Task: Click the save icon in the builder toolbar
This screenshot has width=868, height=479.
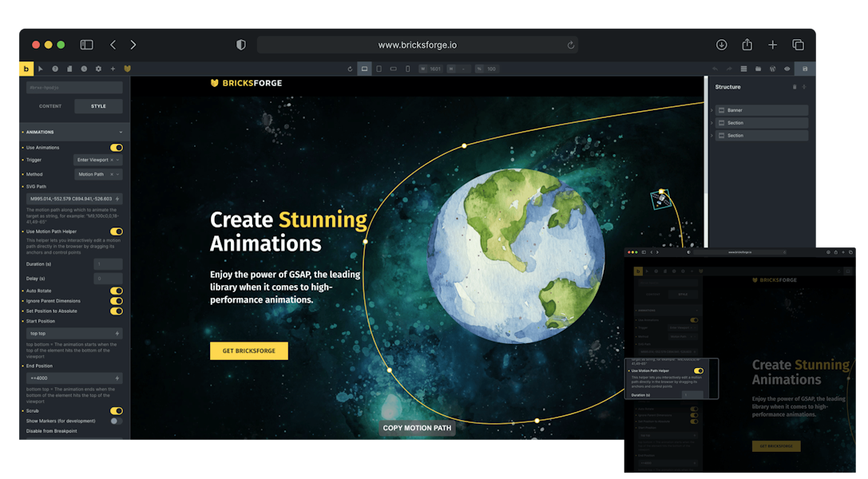Action: click(805, 69)
